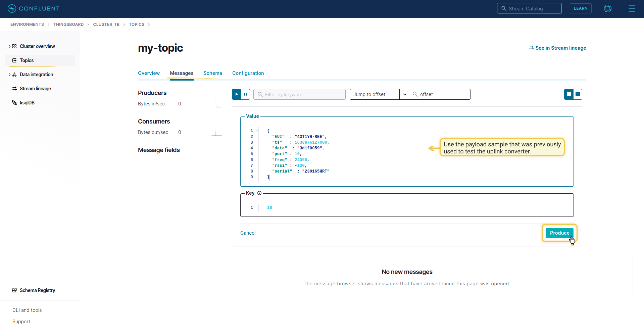Expand the Cluster overview tree item
This screenshot has width=644, height=333.
click(9, 46)
